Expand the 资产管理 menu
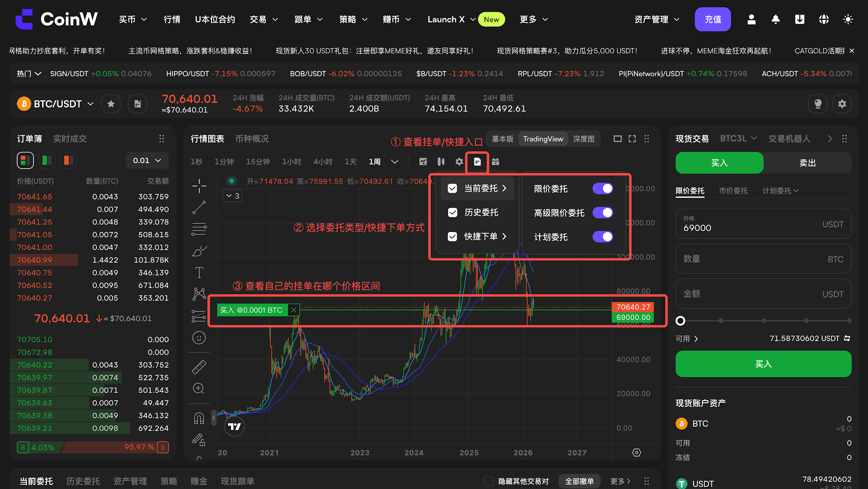868x489 pixels. tap(657, 19)
